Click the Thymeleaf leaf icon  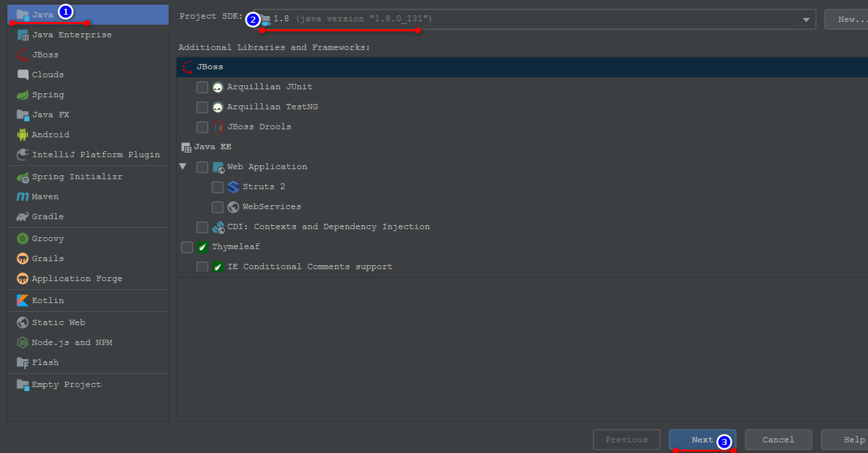pyautogui.click(x=203, y=246)
